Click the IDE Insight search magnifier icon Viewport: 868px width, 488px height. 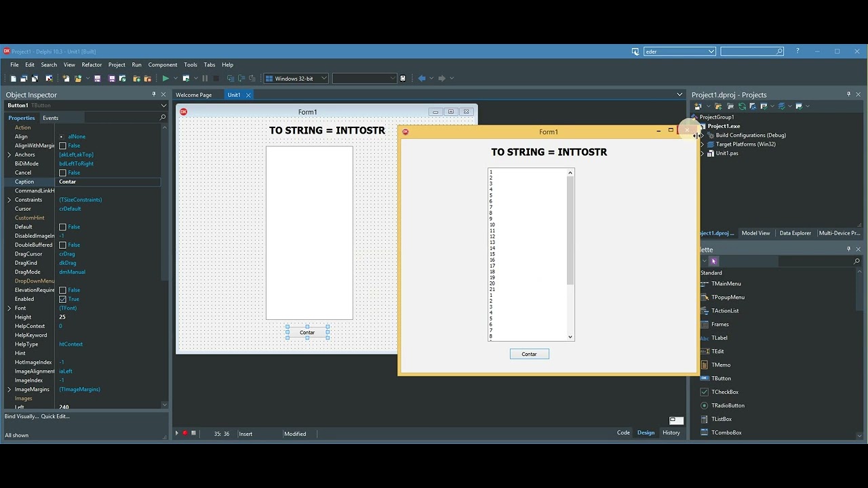point(779,52)
